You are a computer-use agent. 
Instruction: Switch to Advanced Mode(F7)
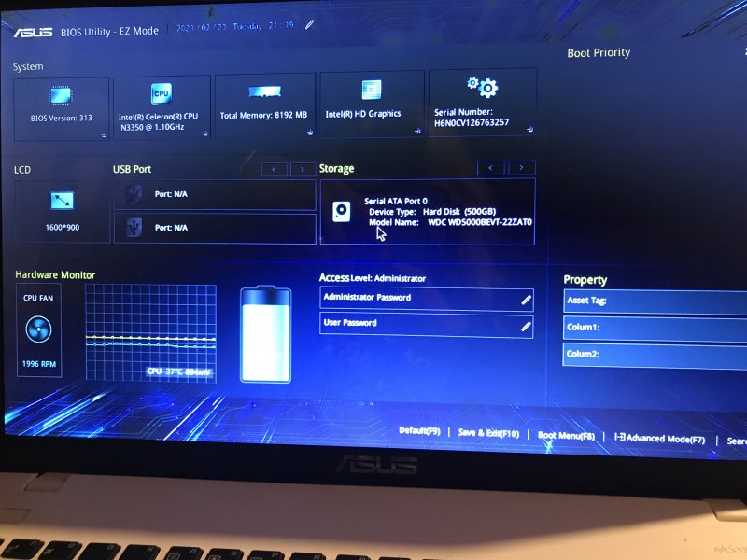[x=660, y=438]
